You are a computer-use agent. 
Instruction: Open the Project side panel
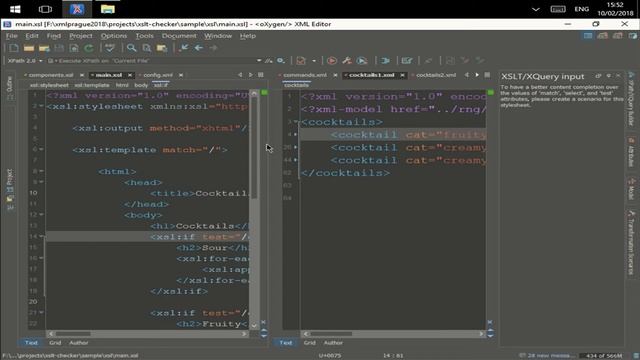[x=9, y=189]
